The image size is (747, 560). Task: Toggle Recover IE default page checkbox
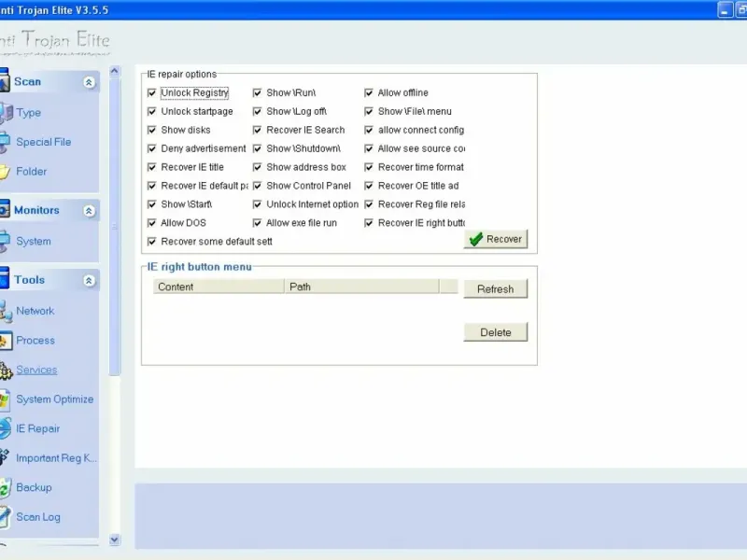[152, 186]
